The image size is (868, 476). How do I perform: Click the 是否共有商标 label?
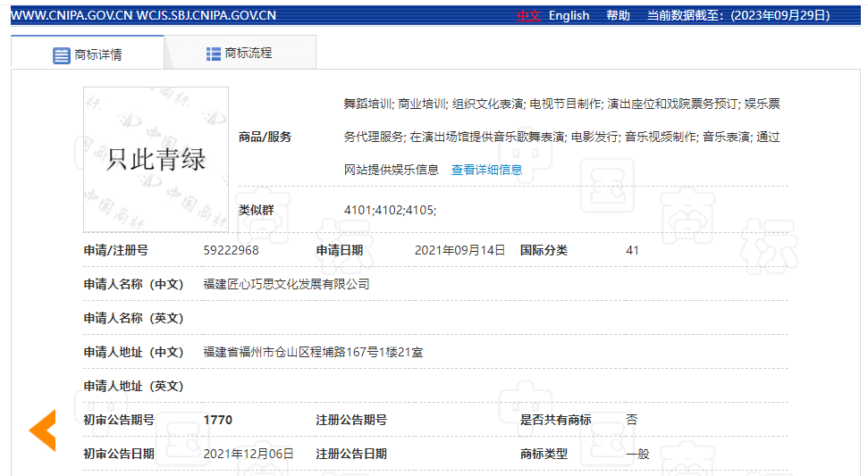point(555,420)
